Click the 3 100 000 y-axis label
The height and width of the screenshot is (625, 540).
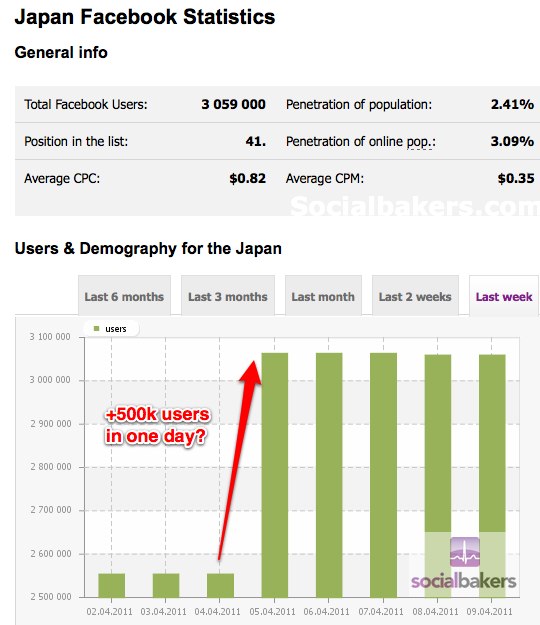click(x=50, y=337)
